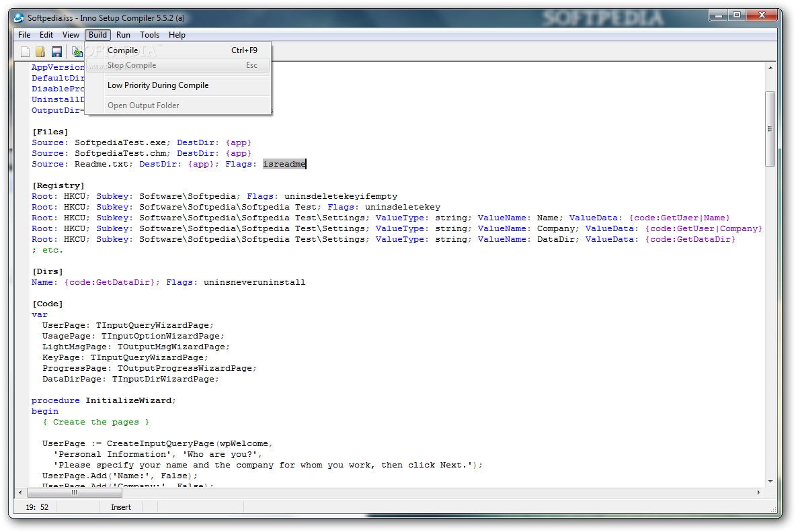The image size is (796, 532).
Task: Click the Inno Setup title bar icon
Action: pos(19,17)
